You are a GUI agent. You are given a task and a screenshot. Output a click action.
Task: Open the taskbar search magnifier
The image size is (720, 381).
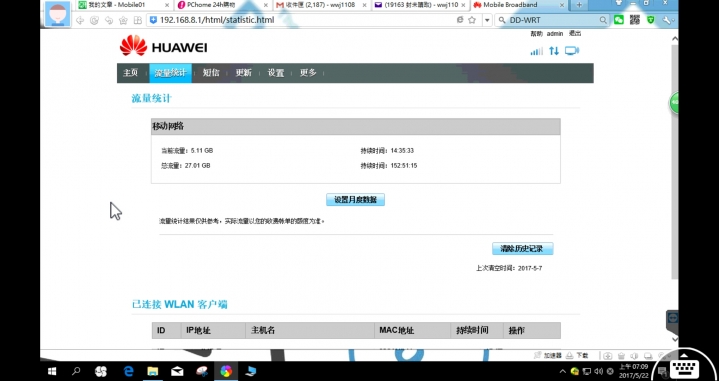coord(76,371)
